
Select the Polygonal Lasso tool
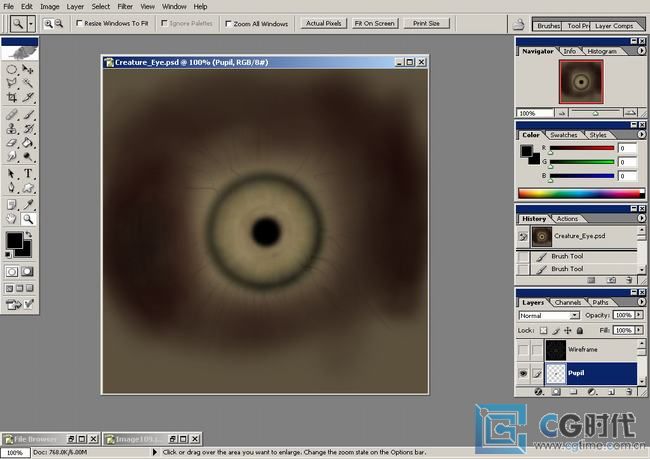click(12, 83)
